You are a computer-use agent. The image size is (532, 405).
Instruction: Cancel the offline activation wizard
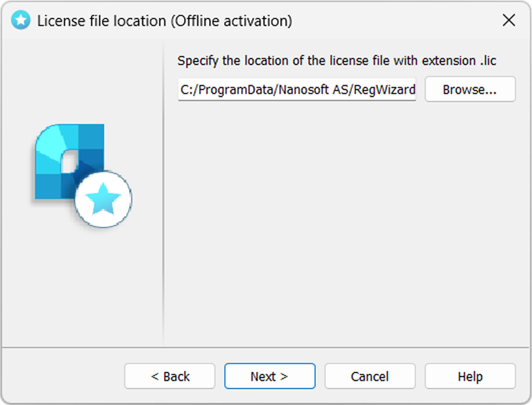(370, 376)
